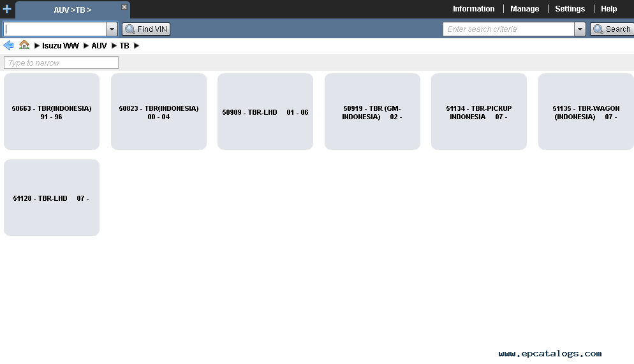Viewport: 634px width, 364px height.
Task: Open 50919 - TBR (GM-INDONESIA) 02 - tile
Action: coord(372,112)
